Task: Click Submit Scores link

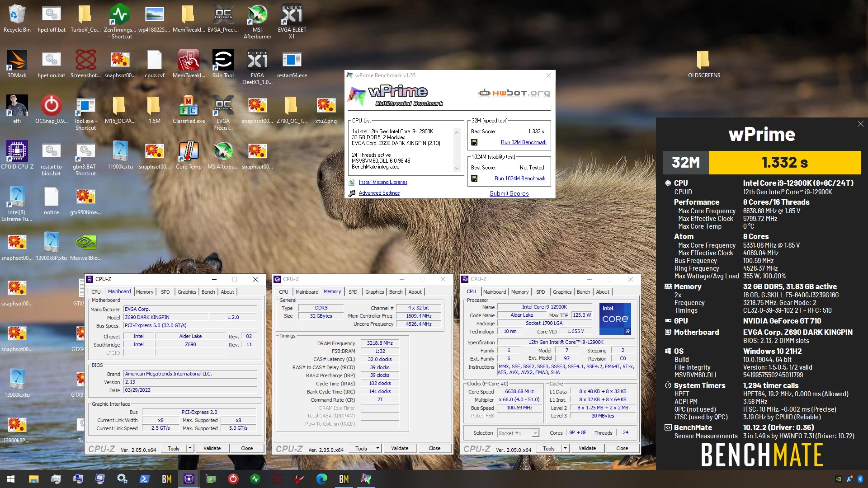Action: point(509,193)
